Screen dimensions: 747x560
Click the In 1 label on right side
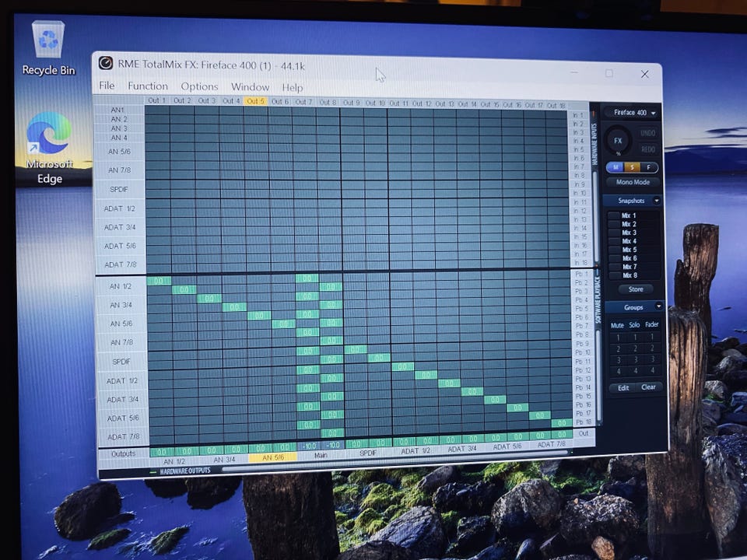[x=578, y=115]
